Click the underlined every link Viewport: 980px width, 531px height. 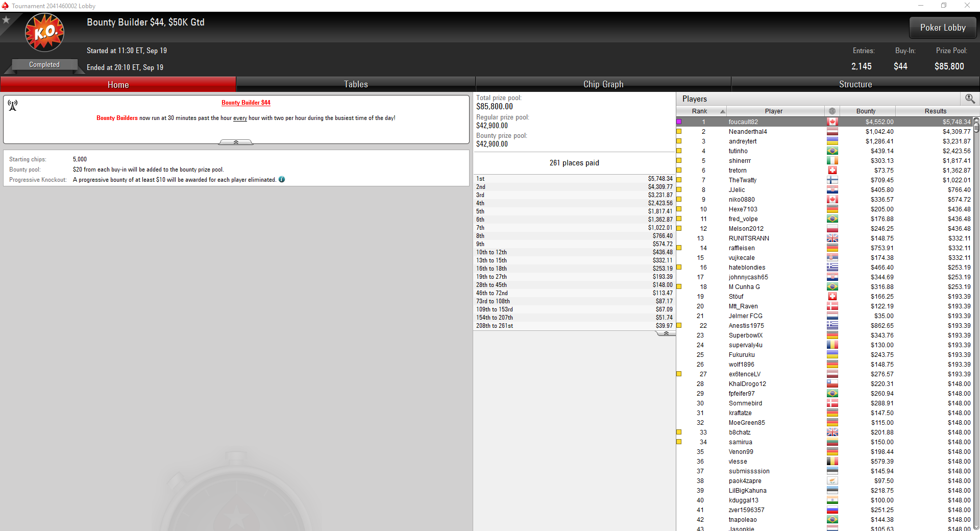(240, 118)
